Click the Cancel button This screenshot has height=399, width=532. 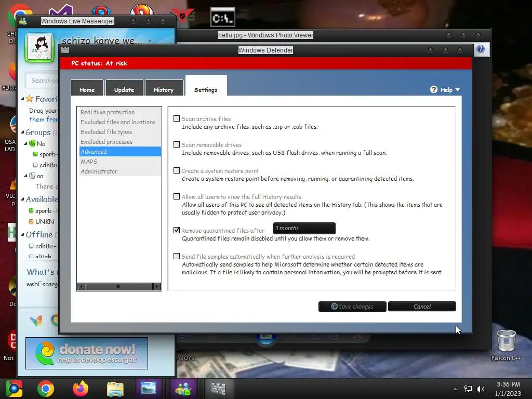[x=422, y=307]
